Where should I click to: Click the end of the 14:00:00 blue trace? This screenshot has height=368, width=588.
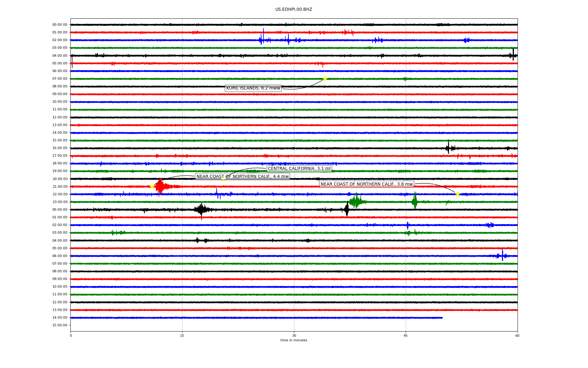coord(442,318)
